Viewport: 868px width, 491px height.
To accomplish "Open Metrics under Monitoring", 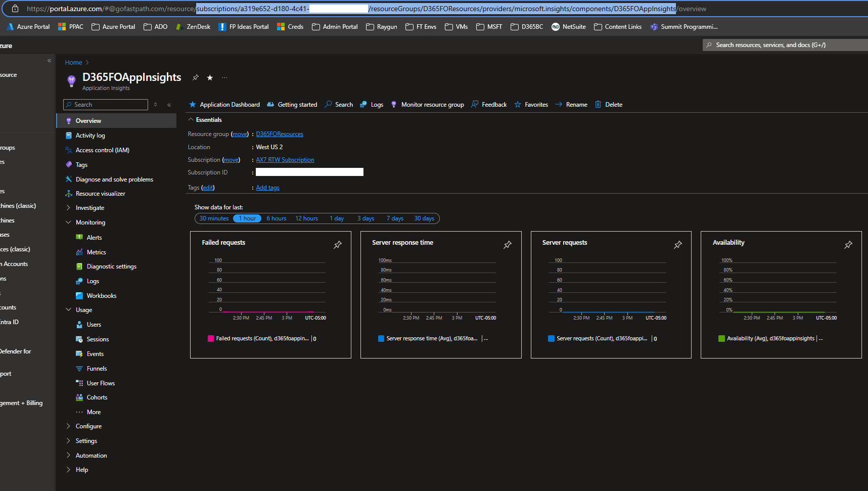I will coord(96,252).
